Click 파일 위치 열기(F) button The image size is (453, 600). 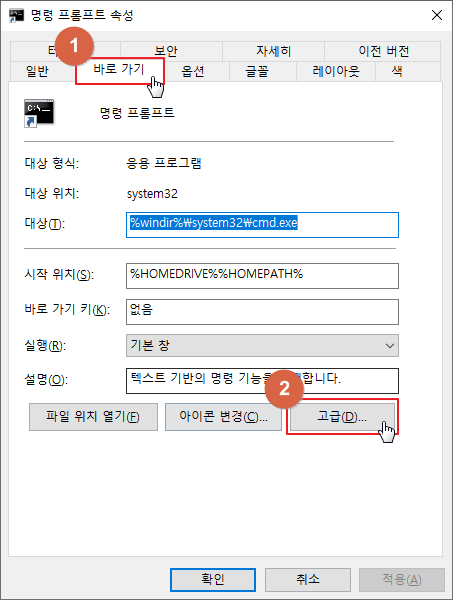(x=93, y=416)
